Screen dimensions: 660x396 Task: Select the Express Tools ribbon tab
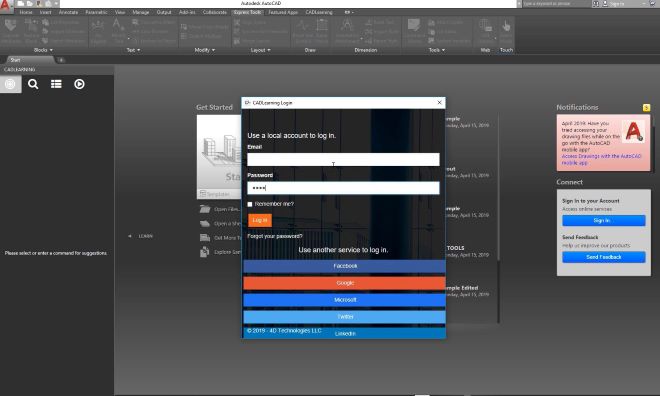(x=248, y=13)
